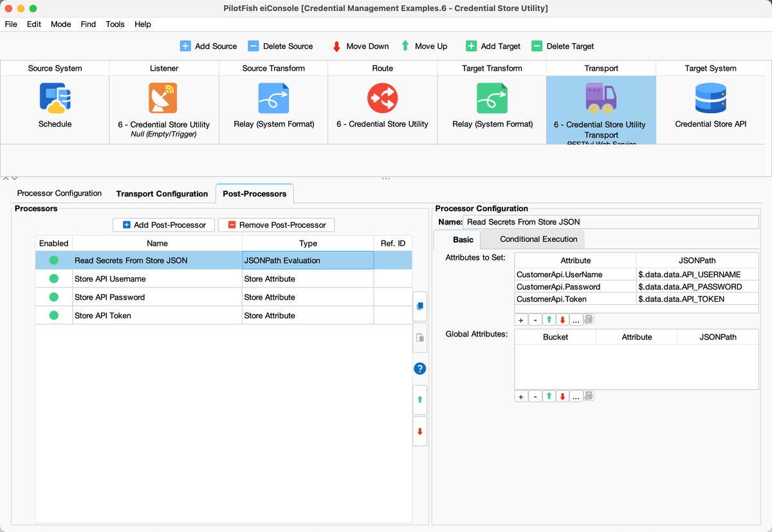Click the grayed paste processor icon

click(419, 337)
